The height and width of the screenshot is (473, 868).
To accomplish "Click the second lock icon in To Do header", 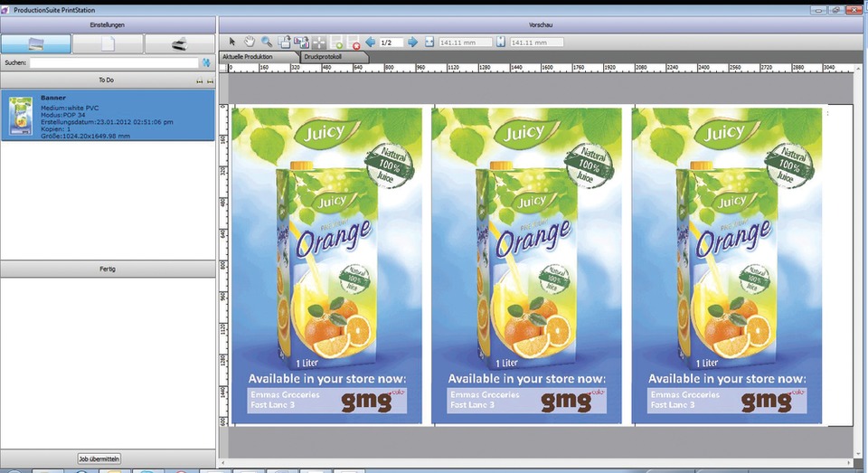I will pos(210,80).
